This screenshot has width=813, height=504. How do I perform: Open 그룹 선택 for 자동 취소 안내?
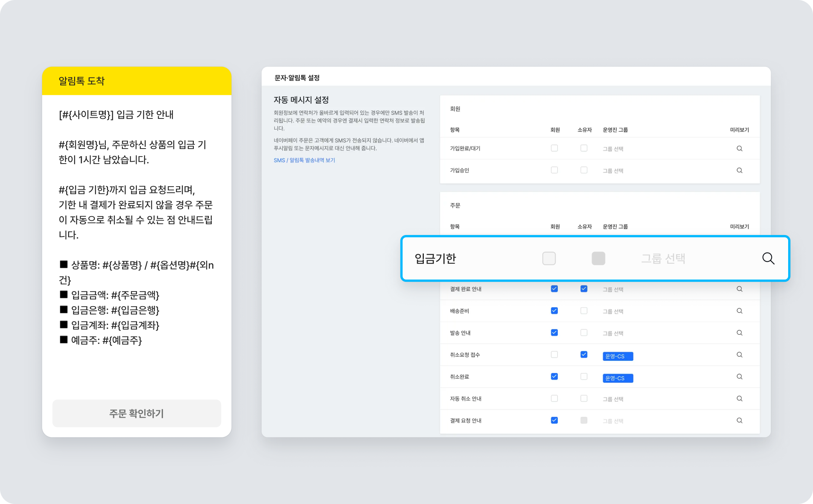click(613, 399)
